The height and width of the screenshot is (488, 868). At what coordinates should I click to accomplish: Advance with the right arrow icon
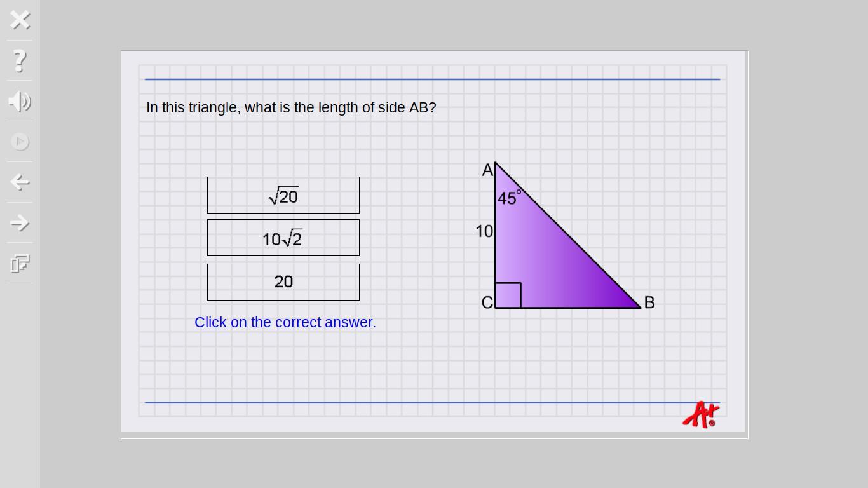(x=20, y=223)
